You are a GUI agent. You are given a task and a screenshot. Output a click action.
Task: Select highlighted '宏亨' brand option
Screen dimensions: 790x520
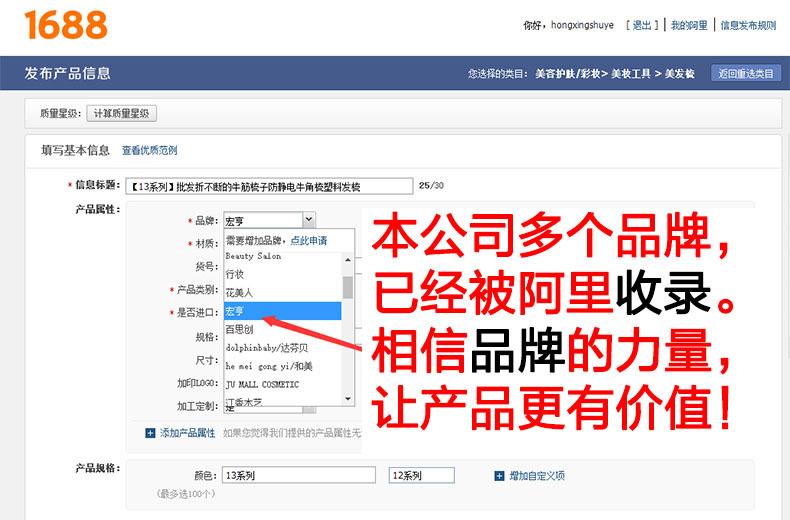click(x=283, y=311)
